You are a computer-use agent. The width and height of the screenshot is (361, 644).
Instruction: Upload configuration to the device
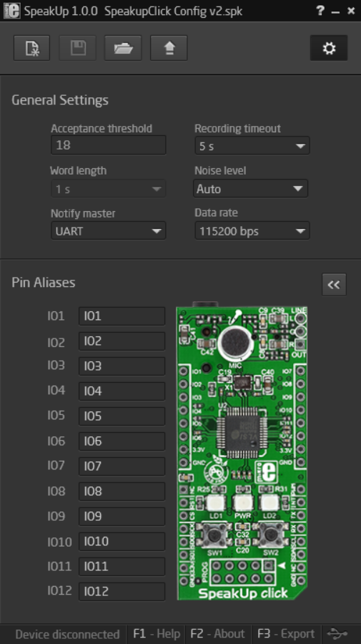click(x=169, y=48)
